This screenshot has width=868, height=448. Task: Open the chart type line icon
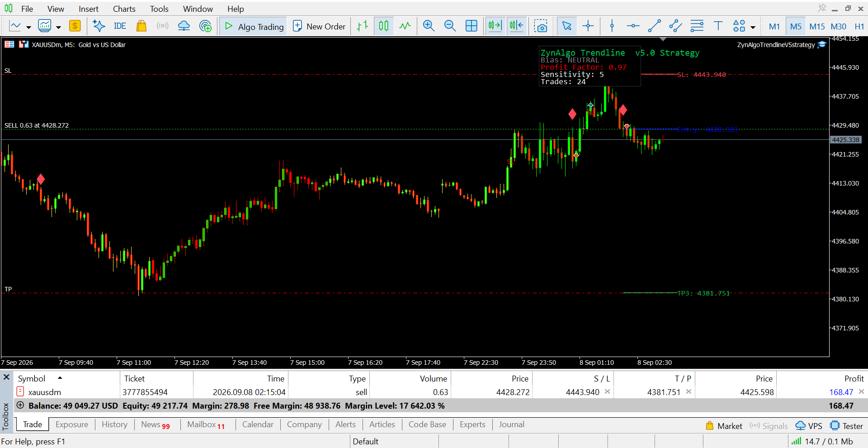[15, 26]
